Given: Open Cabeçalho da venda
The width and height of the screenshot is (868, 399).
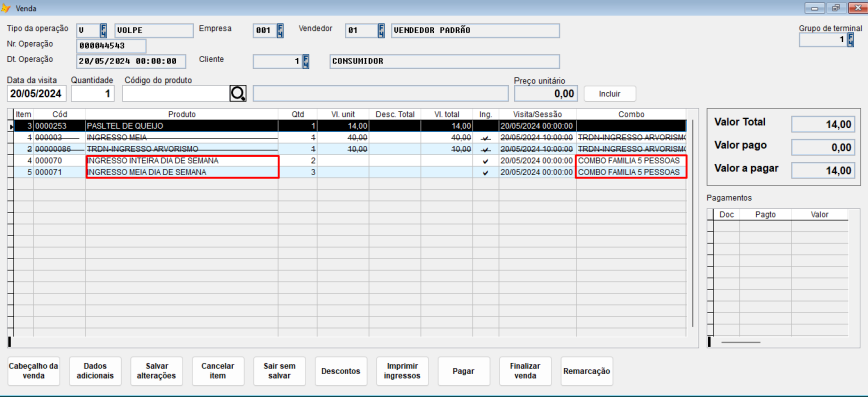Looking at the screenshot, I should [33, 371].
